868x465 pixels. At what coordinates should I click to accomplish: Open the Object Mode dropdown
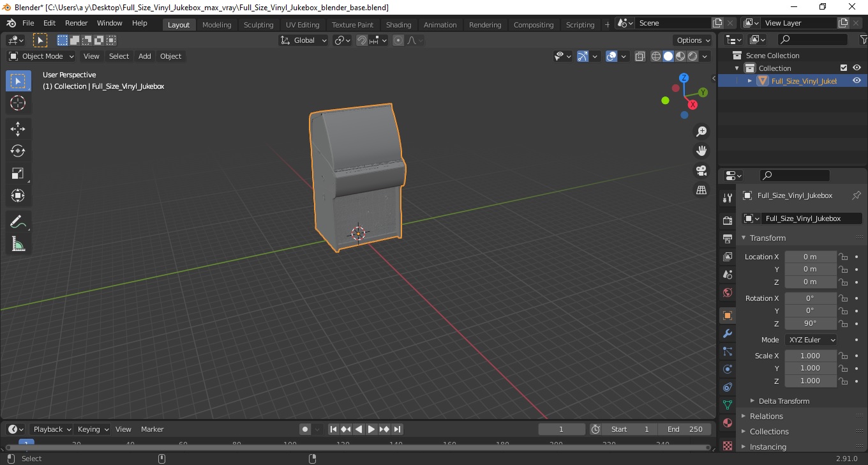[41, 56]
